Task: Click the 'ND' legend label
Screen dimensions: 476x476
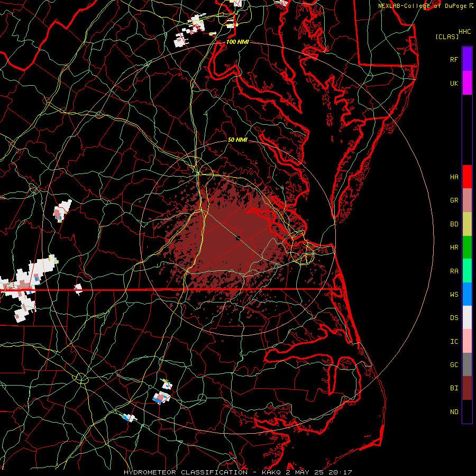Action: (454, 412)
